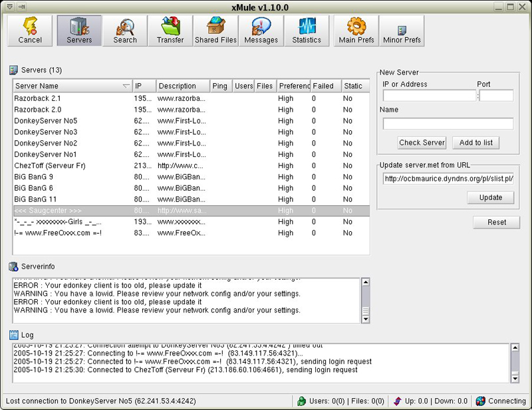Viewport: 532px width, 410px height.
Task: Click the title bar pin icon
Action: 21,7
